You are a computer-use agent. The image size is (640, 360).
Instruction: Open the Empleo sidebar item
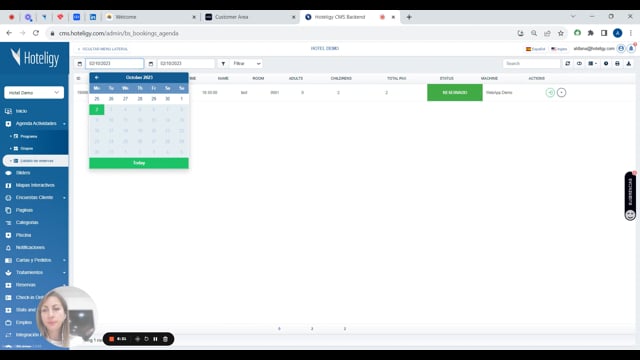tap(24, 322)
